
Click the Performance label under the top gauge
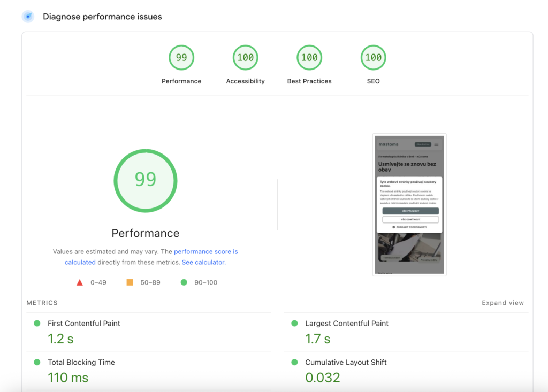pos(181,81)
